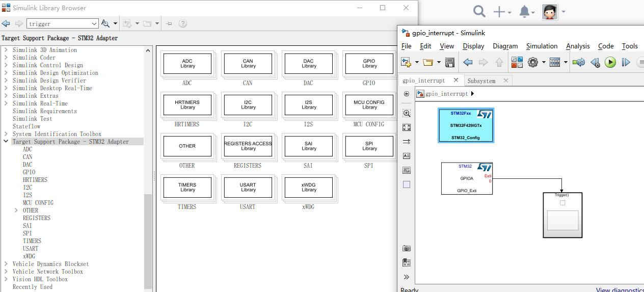
Task: Click the Step Forward button
Action: click(x=626, y=62)
